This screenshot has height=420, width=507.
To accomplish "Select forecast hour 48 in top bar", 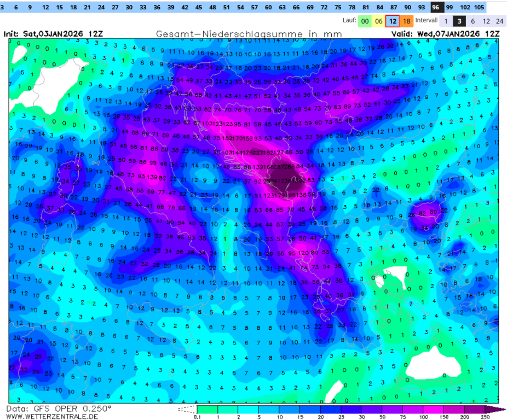I will click(x=212, y=8).
